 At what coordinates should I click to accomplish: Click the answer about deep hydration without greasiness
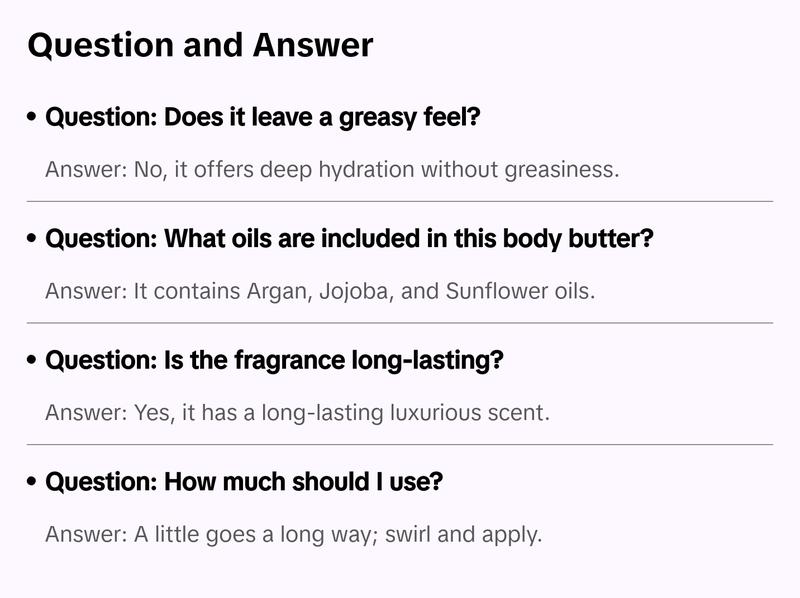(332, 169)
